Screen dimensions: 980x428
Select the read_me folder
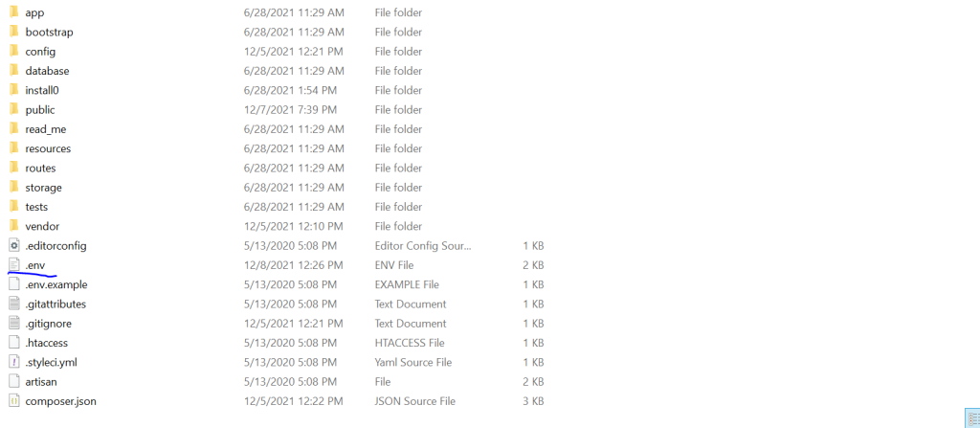point(46,129)
